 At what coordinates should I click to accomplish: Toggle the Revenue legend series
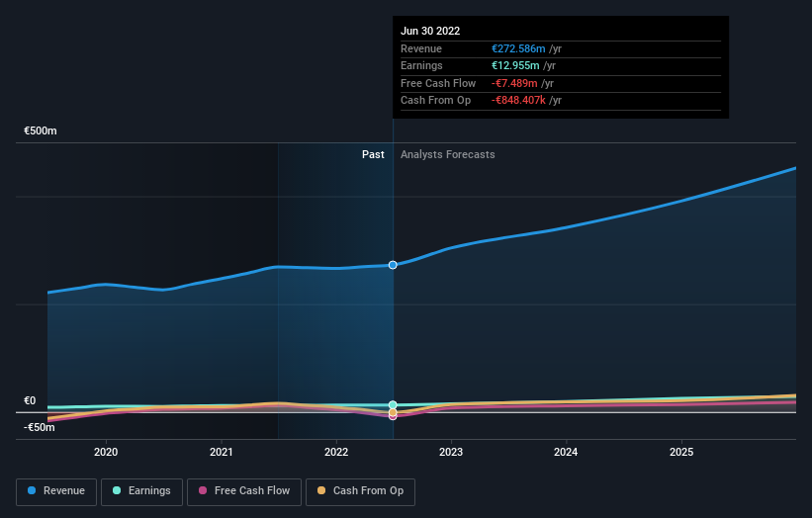click(56, 491)
